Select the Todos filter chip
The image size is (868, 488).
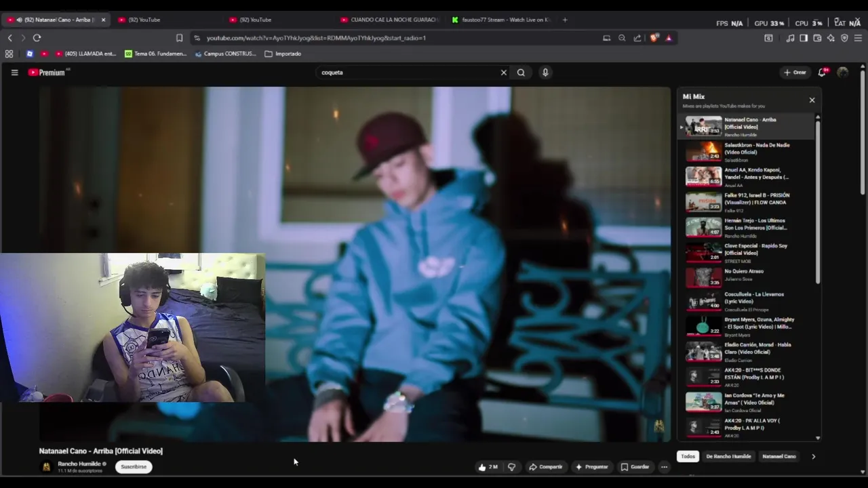pos(688,456)
